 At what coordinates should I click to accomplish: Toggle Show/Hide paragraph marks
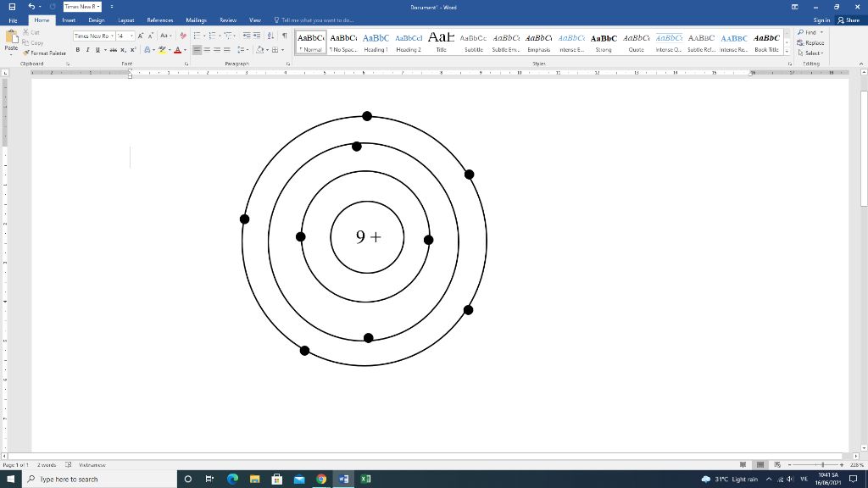285,36
